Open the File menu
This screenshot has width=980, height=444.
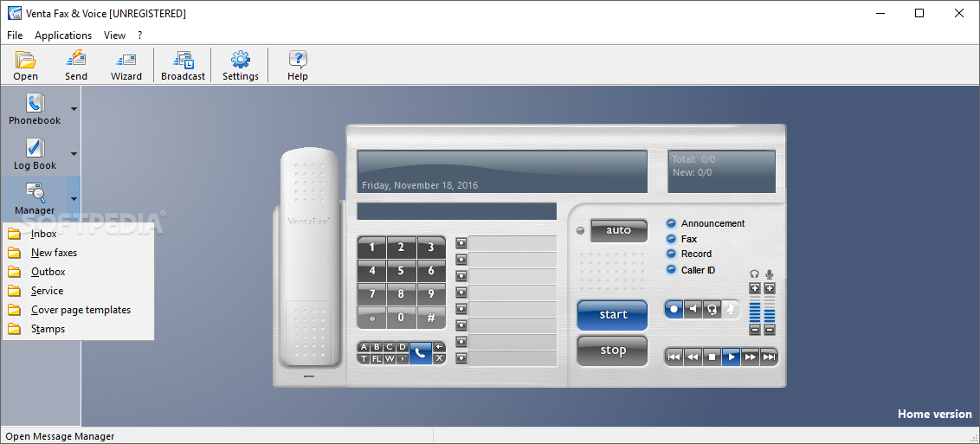tap(15, 35)
